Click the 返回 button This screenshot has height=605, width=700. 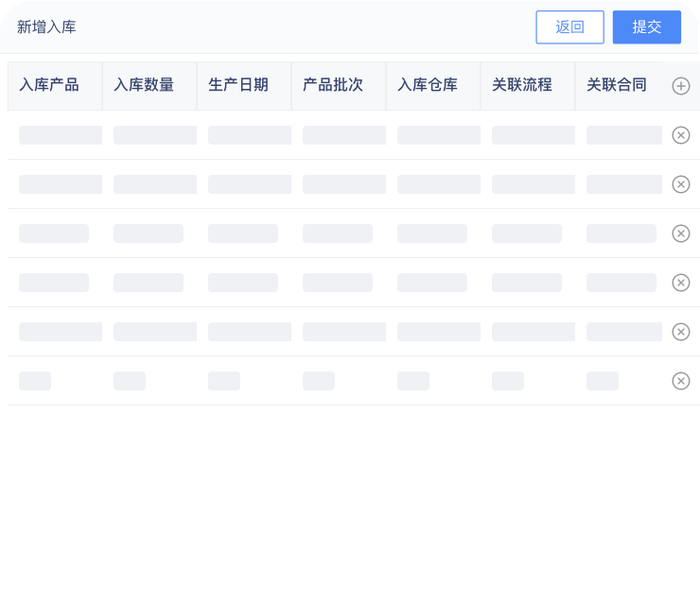coord(569,27)
